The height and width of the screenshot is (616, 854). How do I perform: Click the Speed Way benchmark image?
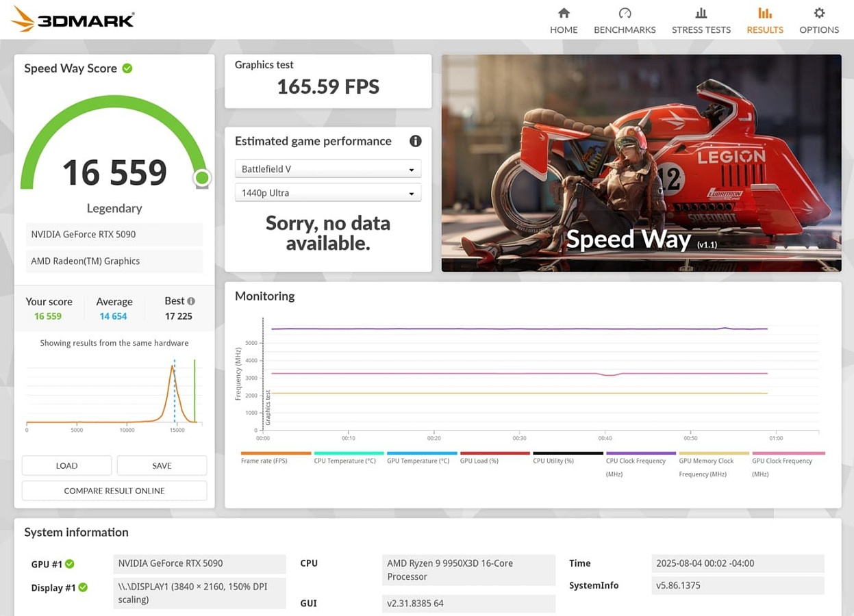[641, 163]
